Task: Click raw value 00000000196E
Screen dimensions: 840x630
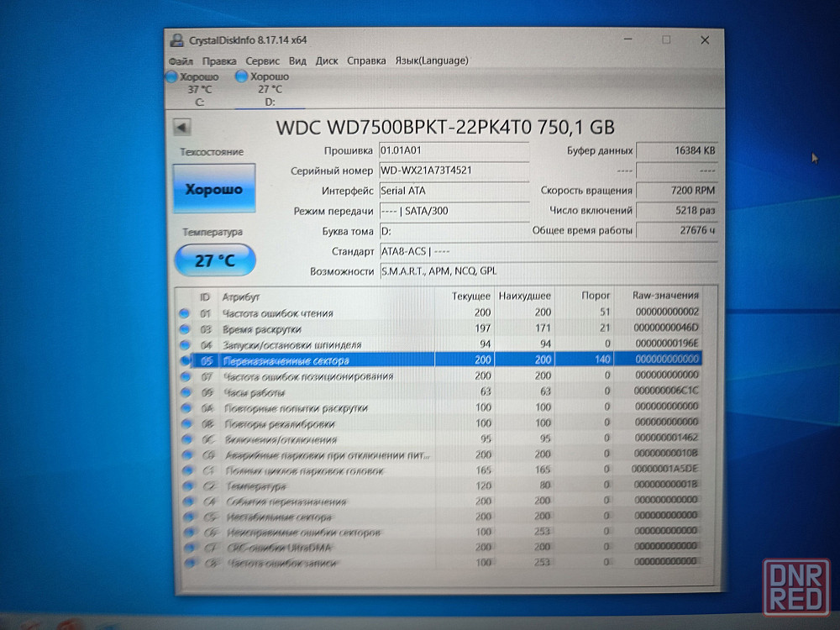Action: (x=667, y=343)
